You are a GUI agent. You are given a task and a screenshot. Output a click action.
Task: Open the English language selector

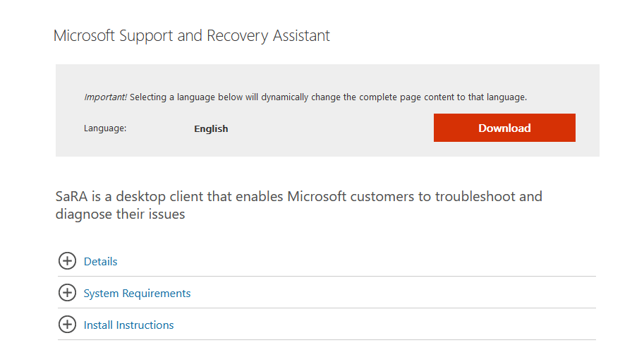click(x=211, y=128)
